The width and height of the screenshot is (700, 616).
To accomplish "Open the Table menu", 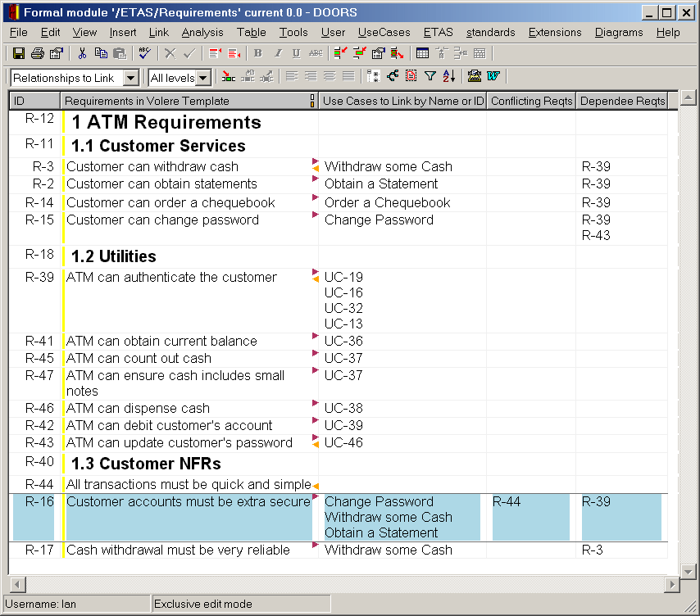I will (x=252, y=33).
